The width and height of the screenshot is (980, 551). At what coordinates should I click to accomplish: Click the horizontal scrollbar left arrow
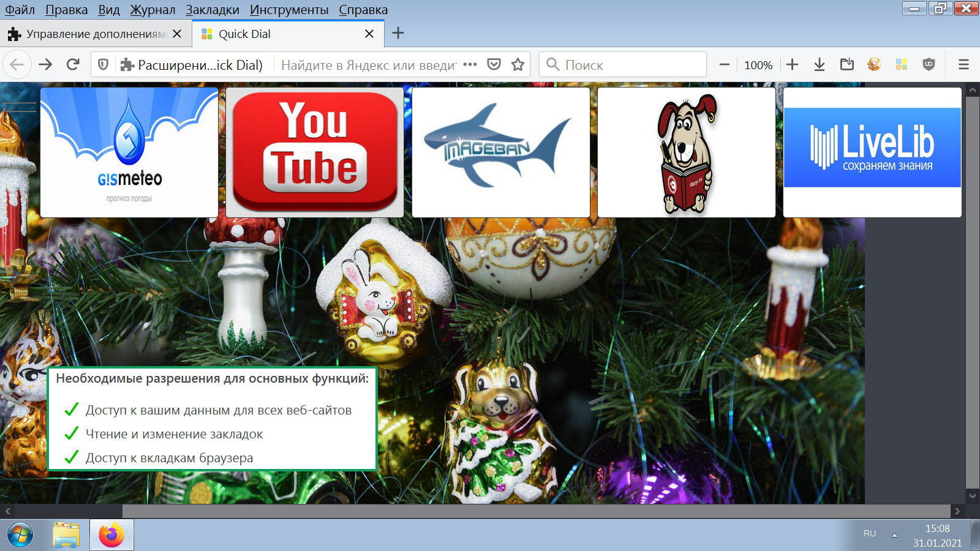click(x=7, y=511)
